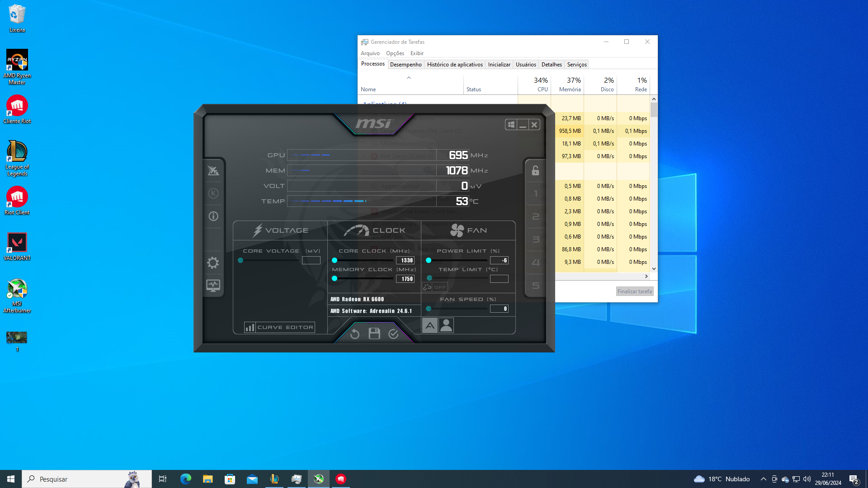Open Microsoft Store from taskbar
This screenshot has width=868, height=488.
tap(230, 479)
